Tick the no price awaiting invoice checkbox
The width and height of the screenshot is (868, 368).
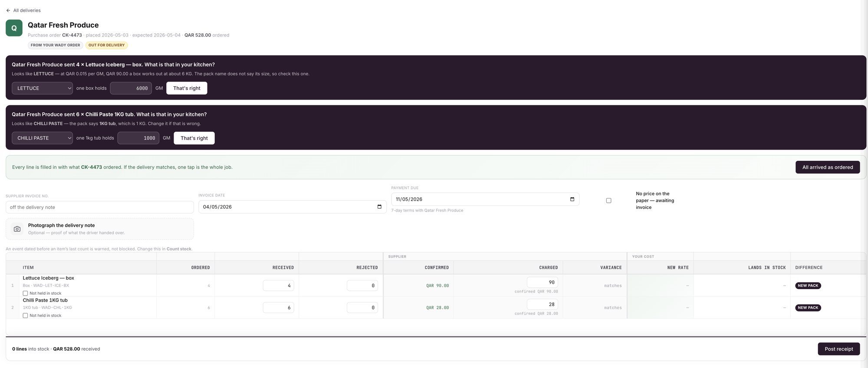(608, 201)
